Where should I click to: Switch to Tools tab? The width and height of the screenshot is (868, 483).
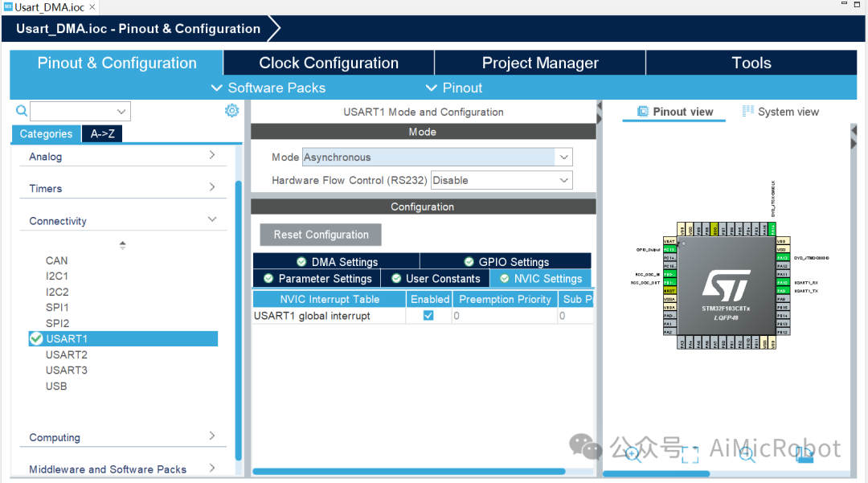(751, 63)
